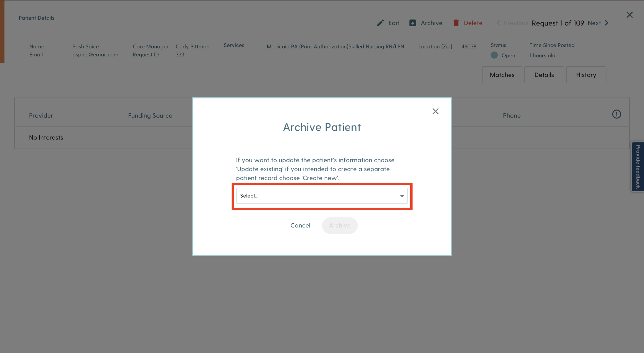Click the Archive button in the dialog

(x=340, y=225)
